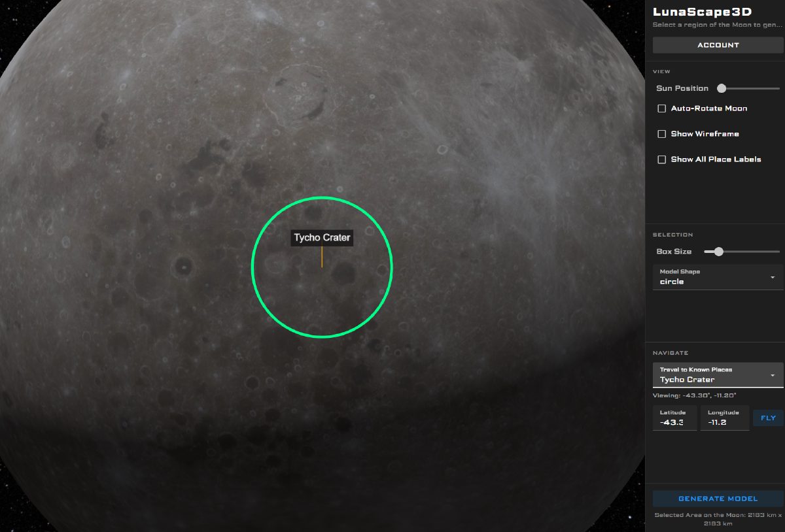This screenshot has height=532, width=785.
Task: Click the Generate Model button
Action: point(718,499)
